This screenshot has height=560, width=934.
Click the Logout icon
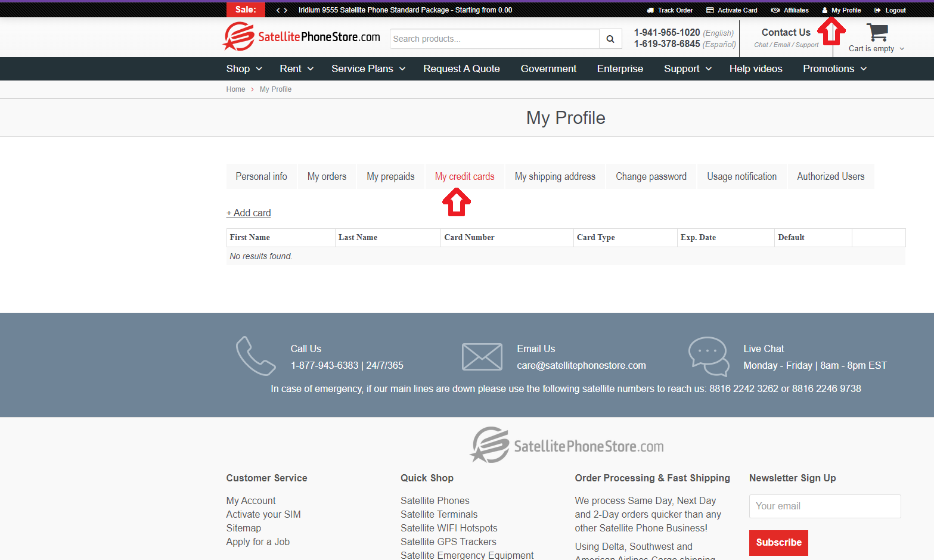point(877,10)
